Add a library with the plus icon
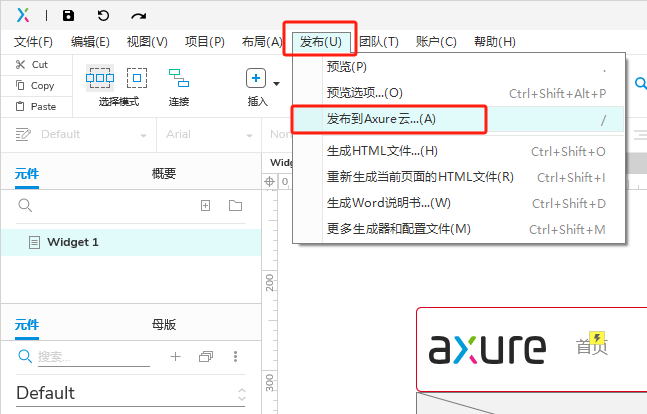Screen dimensions: 647x414 pyautogui.click(x=175, y=356)
